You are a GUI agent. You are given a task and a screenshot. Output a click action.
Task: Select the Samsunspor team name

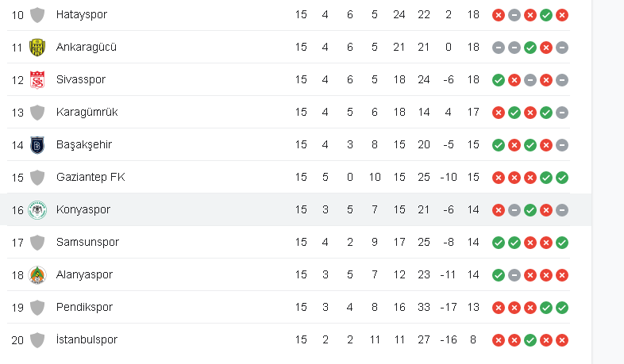[87, 242]
